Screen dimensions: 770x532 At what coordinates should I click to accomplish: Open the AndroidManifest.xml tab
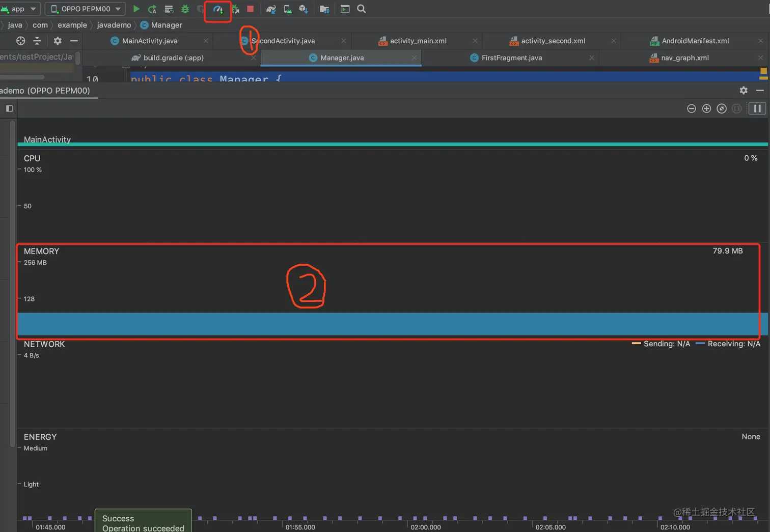pos(695,41)
